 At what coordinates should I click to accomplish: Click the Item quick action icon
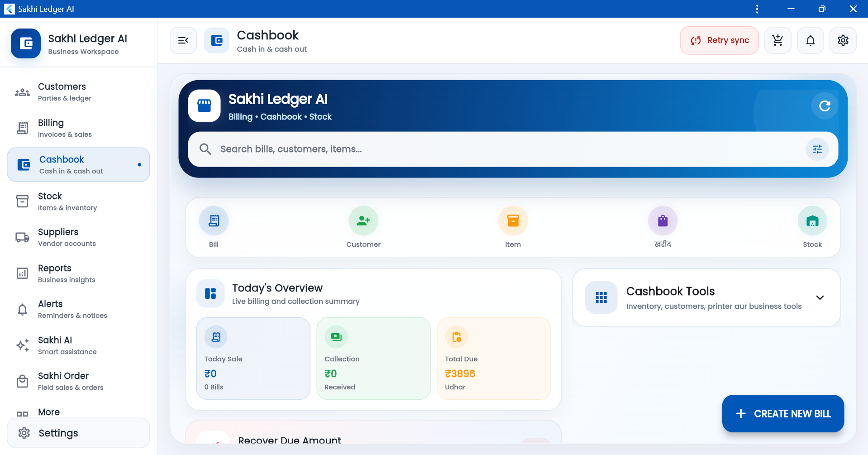[x=513, y=221]
